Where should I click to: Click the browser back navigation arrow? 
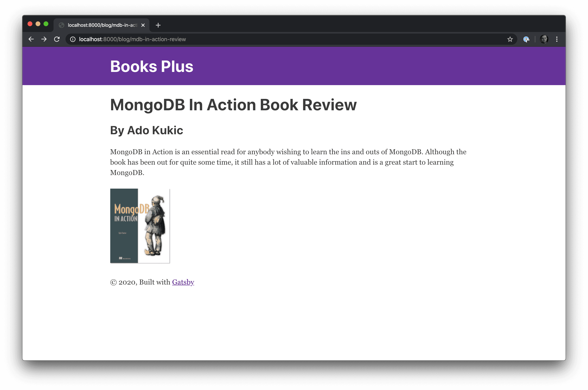tap(31, 39)
